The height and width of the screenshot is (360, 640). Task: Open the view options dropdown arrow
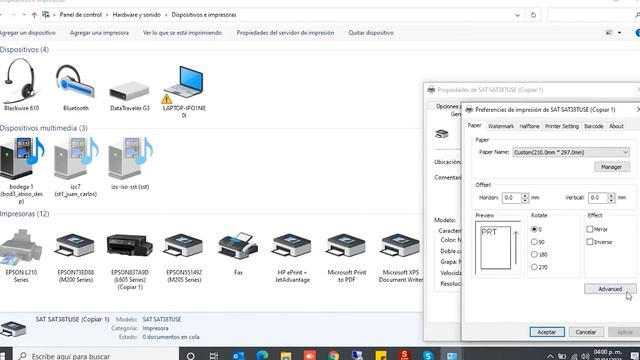pyautogui.click(x=620, y=33)
